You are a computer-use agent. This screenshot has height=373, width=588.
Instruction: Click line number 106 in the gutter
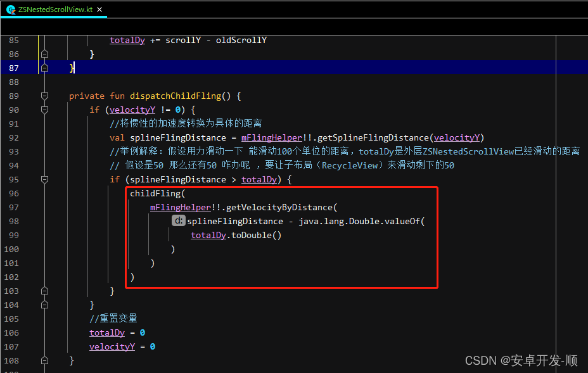click(x=14, y=332)
